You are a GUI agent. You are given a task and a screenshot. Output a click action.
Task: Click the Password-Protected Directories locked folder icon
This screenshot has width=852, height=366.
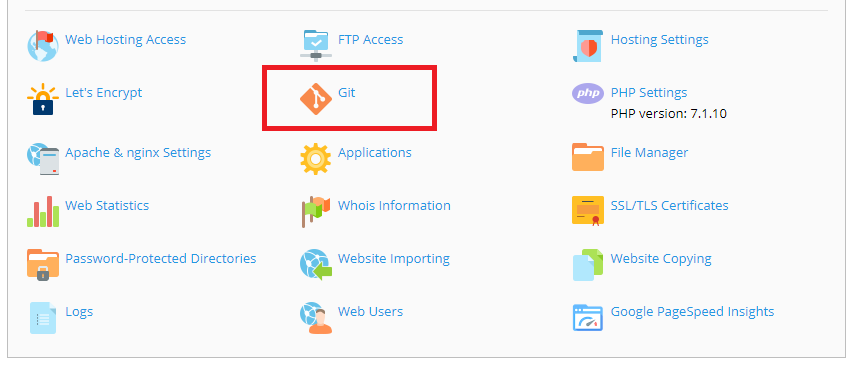[43, 264]
